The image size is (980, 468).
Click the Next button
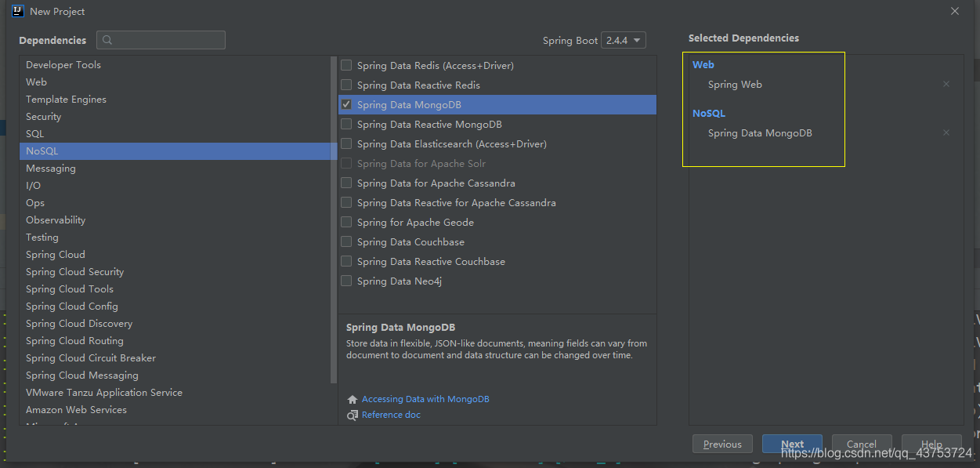tap(792, 444)
